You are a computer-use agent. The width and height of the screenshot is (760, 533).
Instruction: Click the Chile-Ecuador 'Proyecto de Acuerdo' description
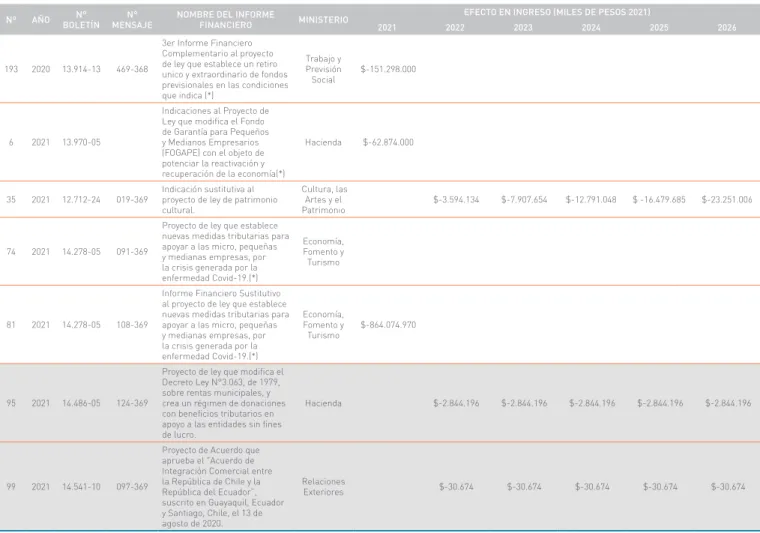click(223, 487)
